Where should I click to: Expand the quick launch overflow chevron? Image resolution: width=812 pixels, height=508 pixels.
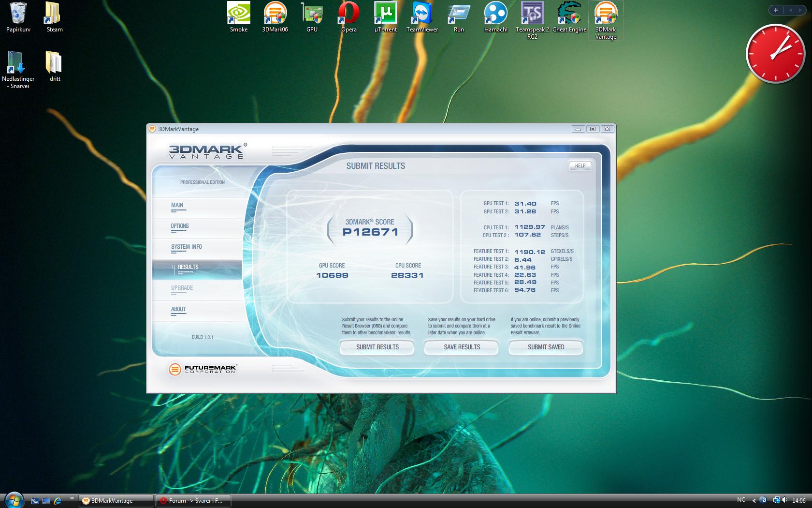point(72,498)
